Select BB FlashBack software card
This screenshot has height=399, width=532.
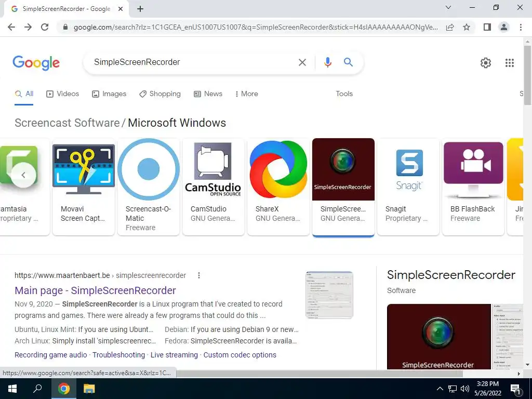pyautogui.click(x=473, y=187)
